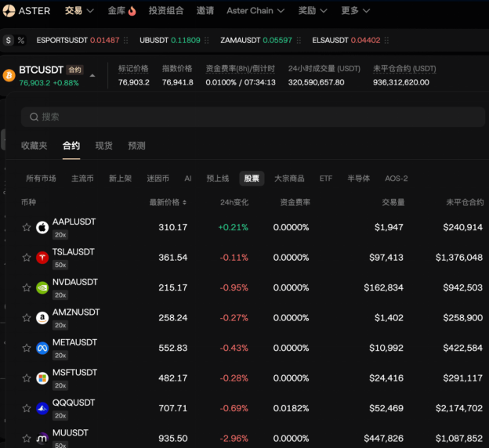489x448 pixels.
Task: Click the 未平仓合约 column header
Action: click(465, 203)
